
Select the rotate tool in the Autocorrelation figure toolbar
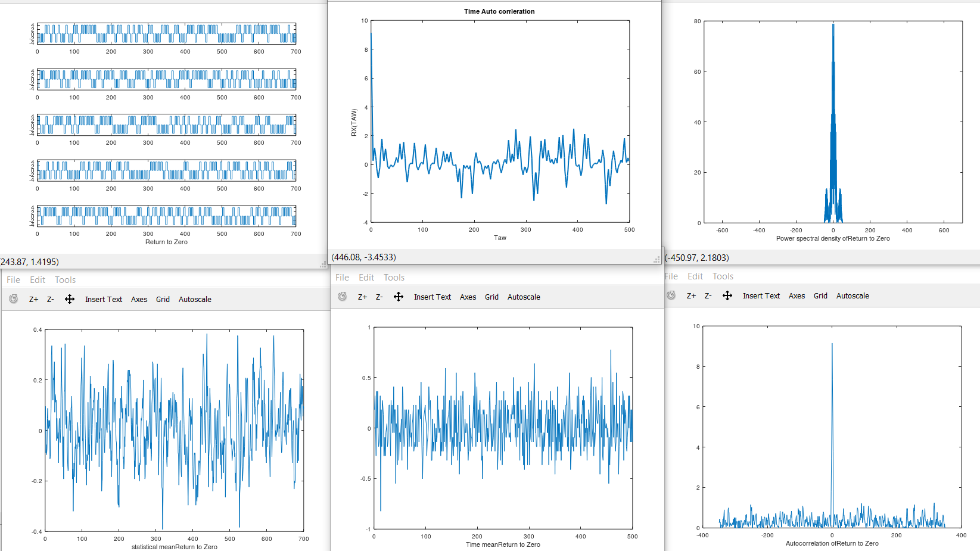pyautogui.click(x=671, y=295)
